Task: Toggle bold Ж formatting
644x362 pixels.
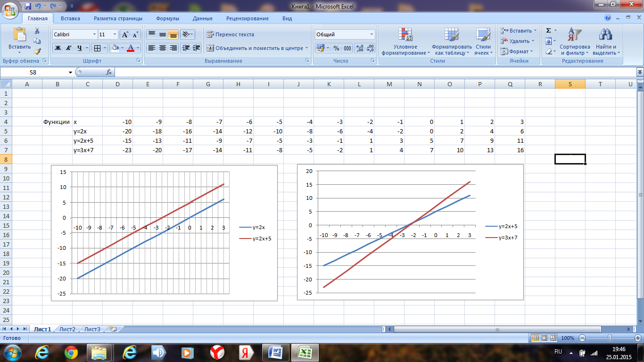Action: point(58,48)
